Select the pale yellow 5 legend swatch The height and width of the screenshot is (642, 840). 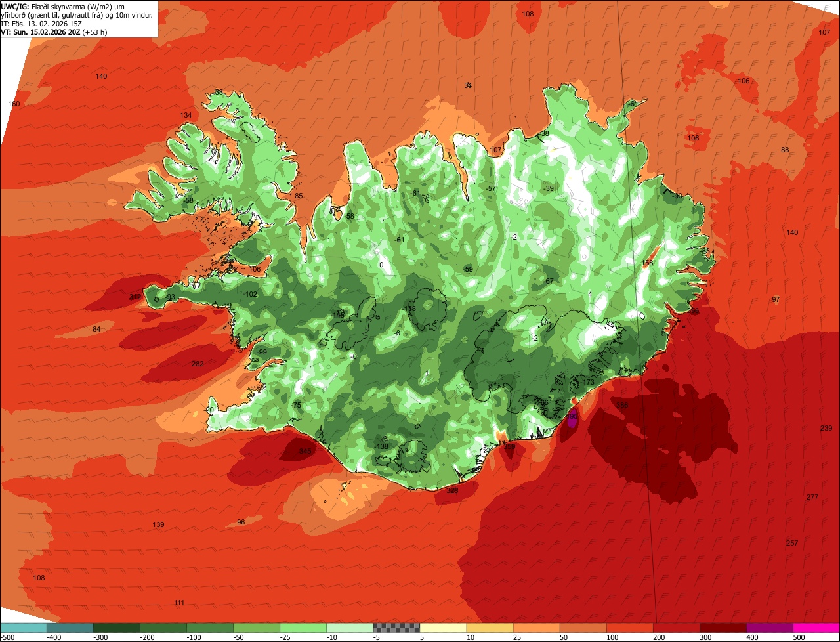point(443,627)
